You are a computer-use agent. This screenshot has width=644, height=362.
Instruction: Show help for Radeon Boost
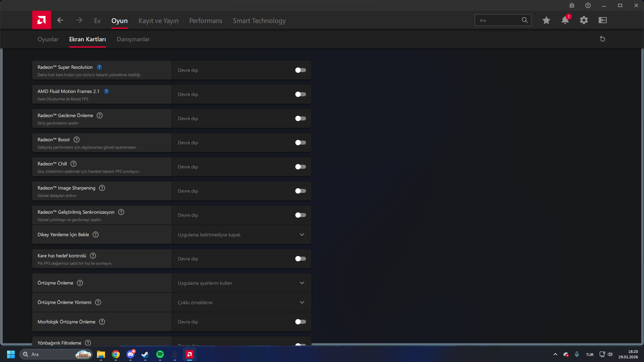[x=77, y=140]
